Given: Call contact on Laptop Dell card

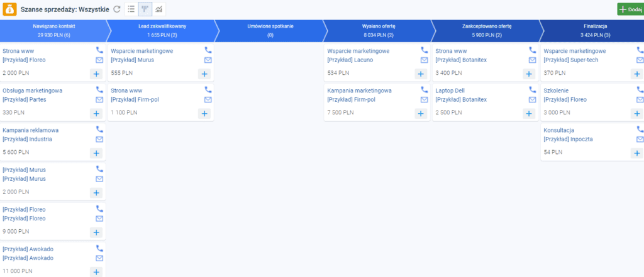Looking at the screenshot, I should tap(532, 90).
